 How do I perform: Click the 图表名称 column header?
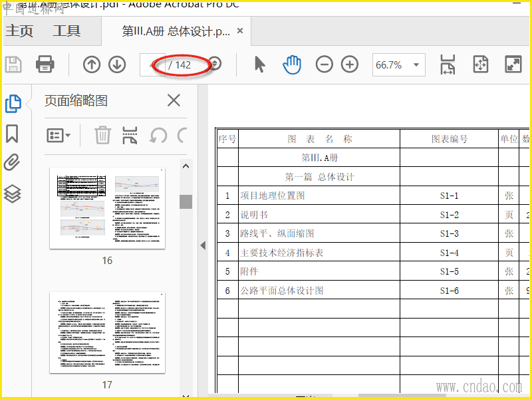click(319, 139)
